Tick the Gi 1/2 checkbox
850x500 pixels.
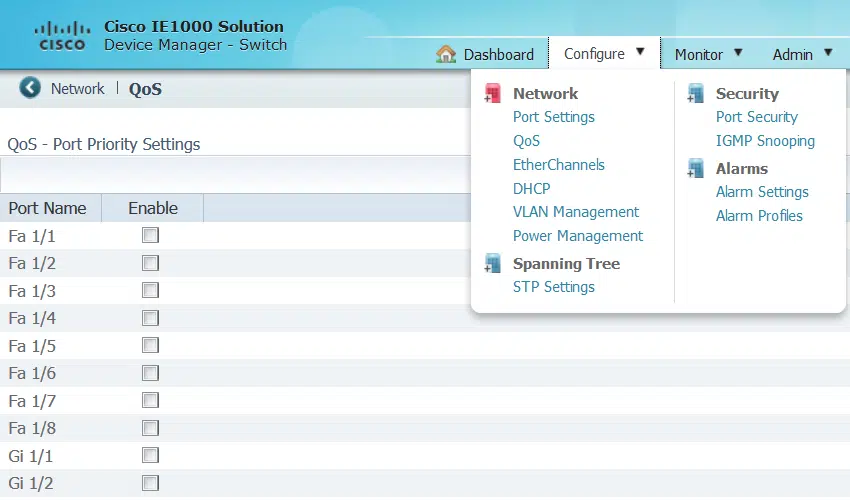pyautogui.click(x=150, y=483)
